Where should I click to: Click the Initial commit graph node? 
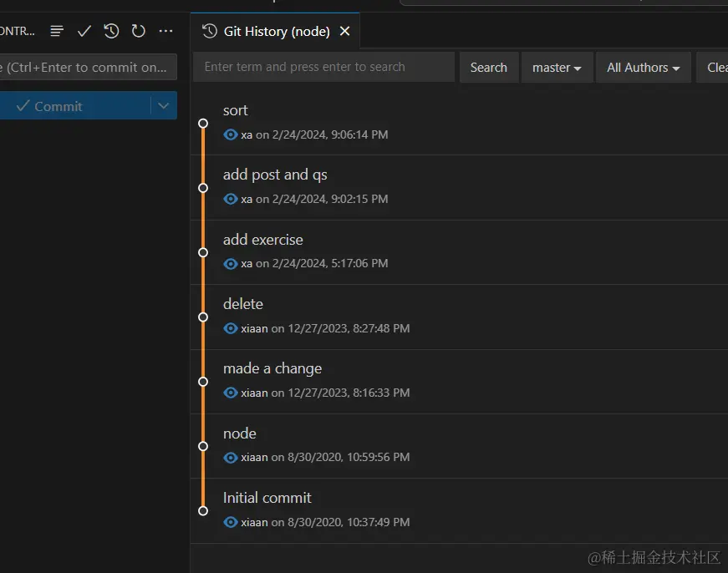203,510
